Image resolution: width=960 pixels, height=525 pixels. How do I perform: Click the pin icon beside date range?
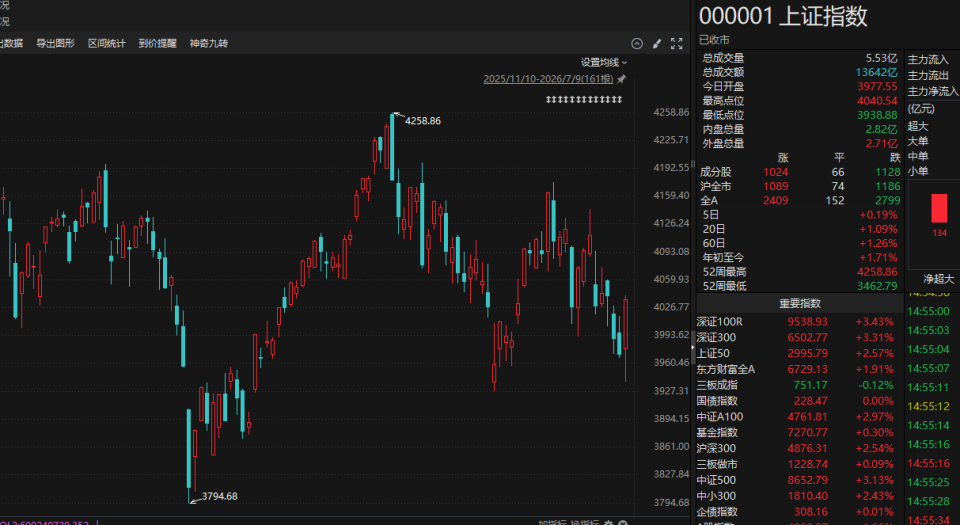tap(621, 79)
